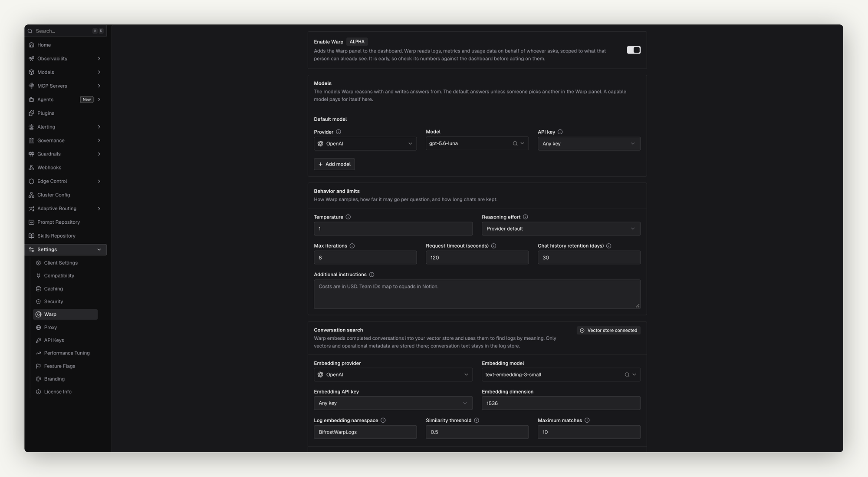This screenshot has width=868, height=477.
Task: Open the Embedding API key dropdown
Action: tap(393, 403)
